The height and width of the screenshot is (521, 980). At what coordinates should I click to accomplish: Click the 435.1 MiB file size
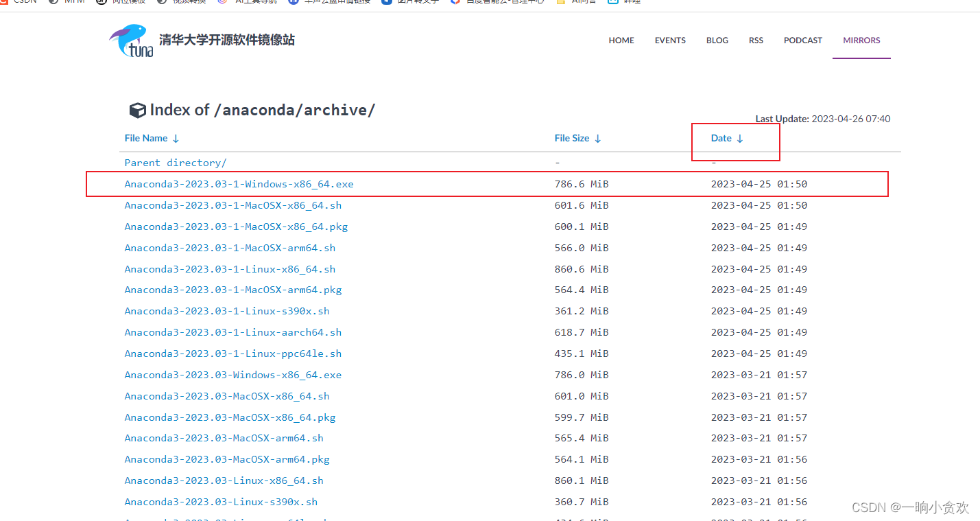click(582, 354)
